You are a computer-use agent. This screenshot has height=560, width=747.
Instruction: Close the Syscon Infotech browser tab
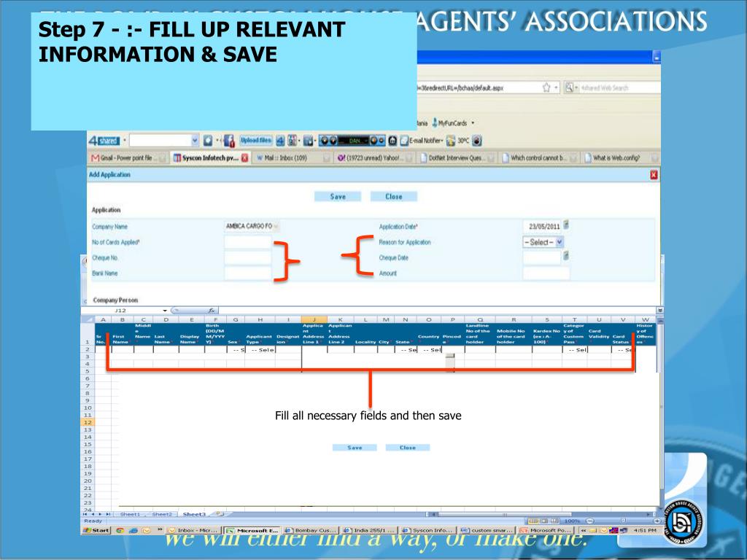(245, 157)
